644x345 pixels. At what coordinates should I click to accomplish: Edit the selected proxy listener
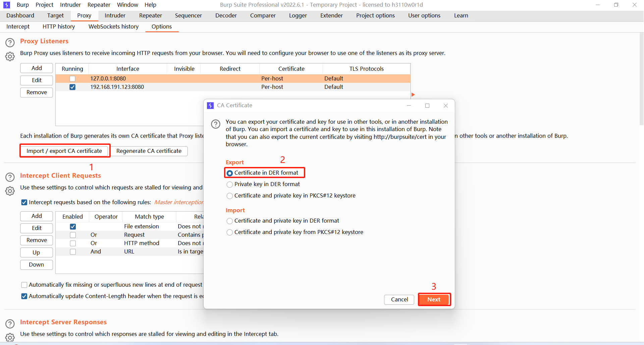coord(37,80)
